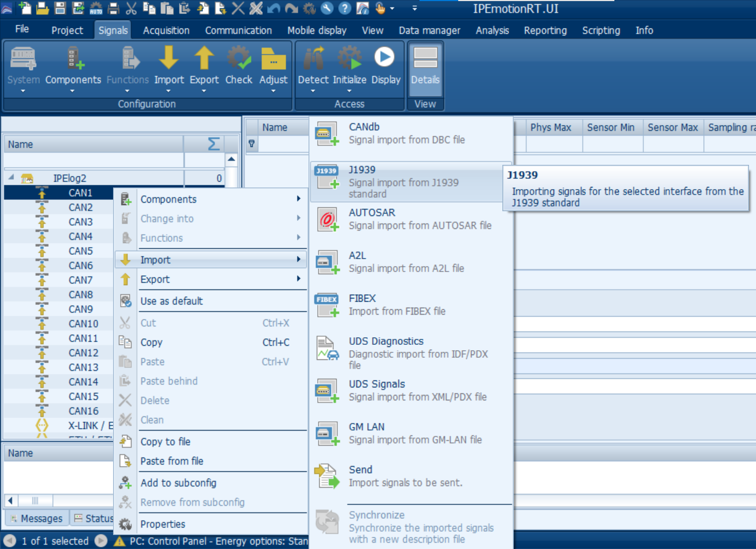Click the Print icon in quick access toolbar

click(x=114, y=8)
